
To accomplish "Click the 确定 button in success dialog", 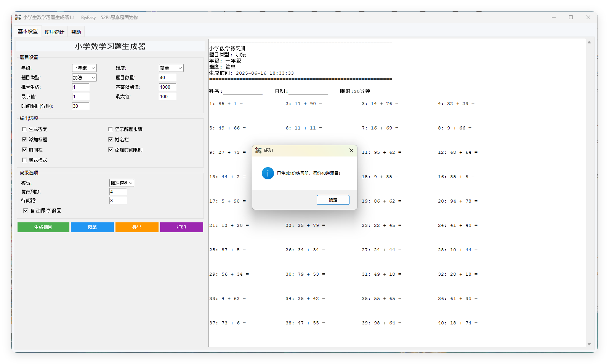I will [333, 200].
